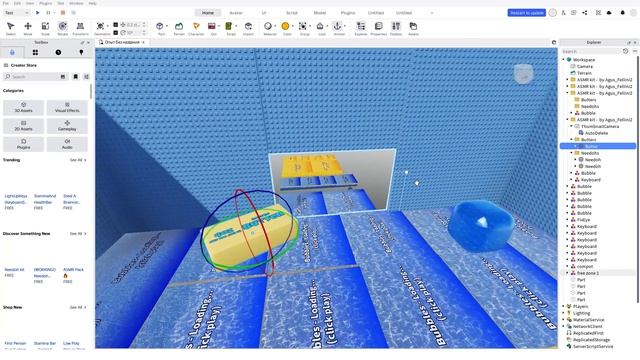Image resolution: width=640 pixels, height=360 pixels.
Task: Click the share icon in top bar
Action: (x=584, y=13)
